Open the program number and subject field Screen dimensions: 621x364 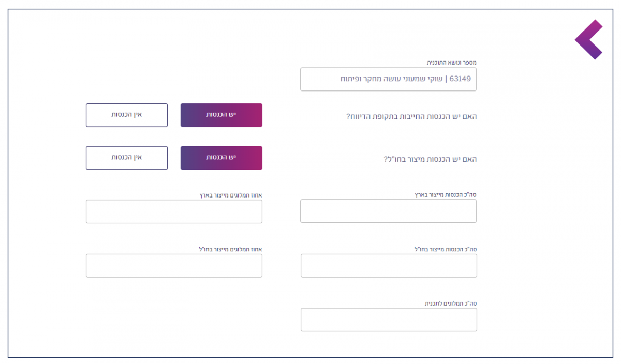point(388,80)
